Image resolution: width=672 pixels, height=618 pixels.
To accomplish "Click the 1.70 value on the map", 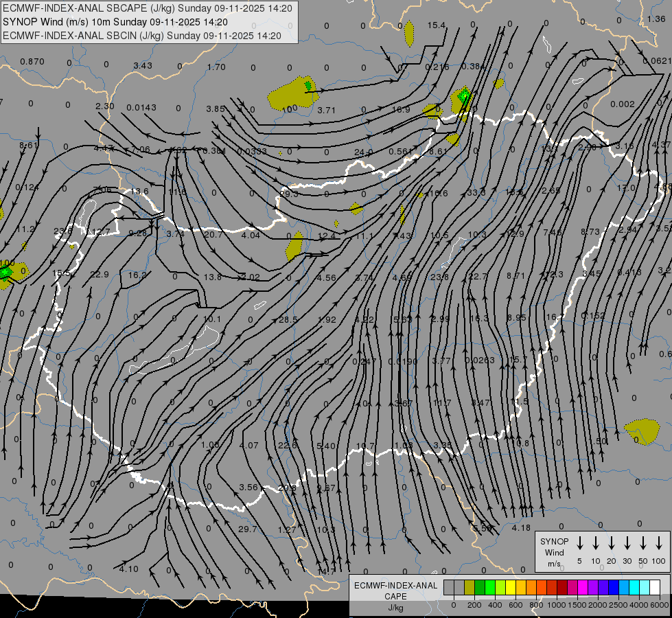I will (x=216, y=67).
